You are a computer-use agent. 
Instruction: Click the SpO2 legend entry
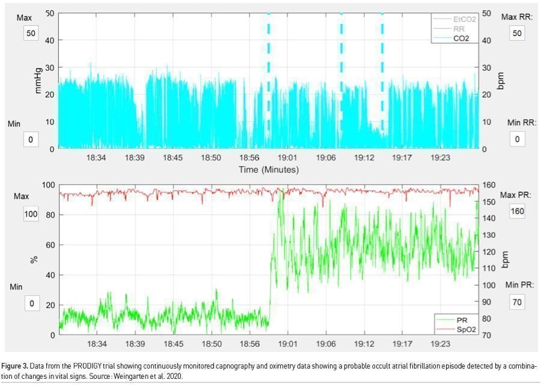(x=456, y=329)
